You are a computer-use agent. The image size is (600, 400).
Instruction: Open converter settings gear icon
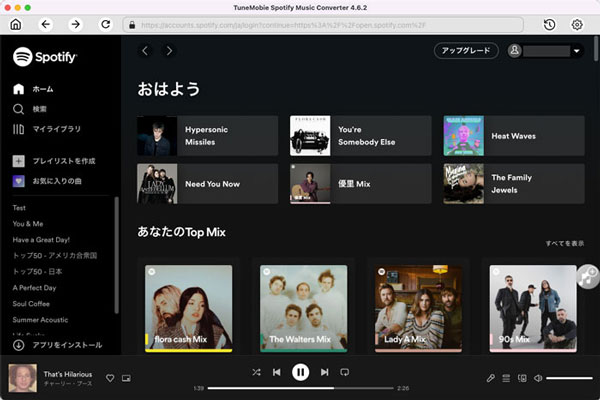tap(577, 25)
